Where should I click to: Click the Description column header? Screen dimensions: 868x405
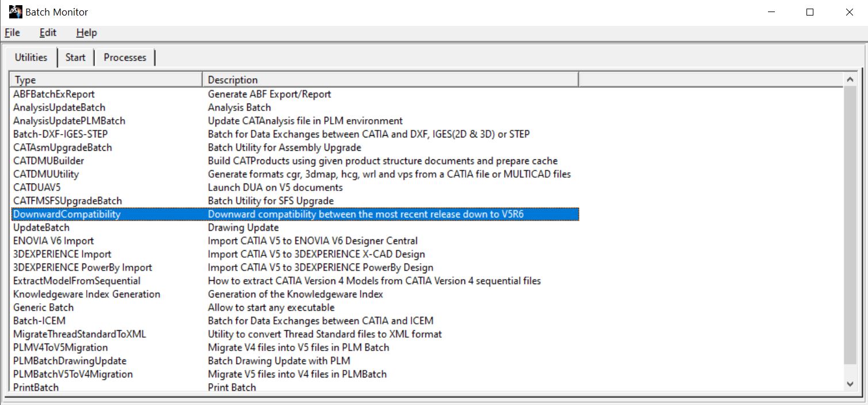(x=391, y=80)
